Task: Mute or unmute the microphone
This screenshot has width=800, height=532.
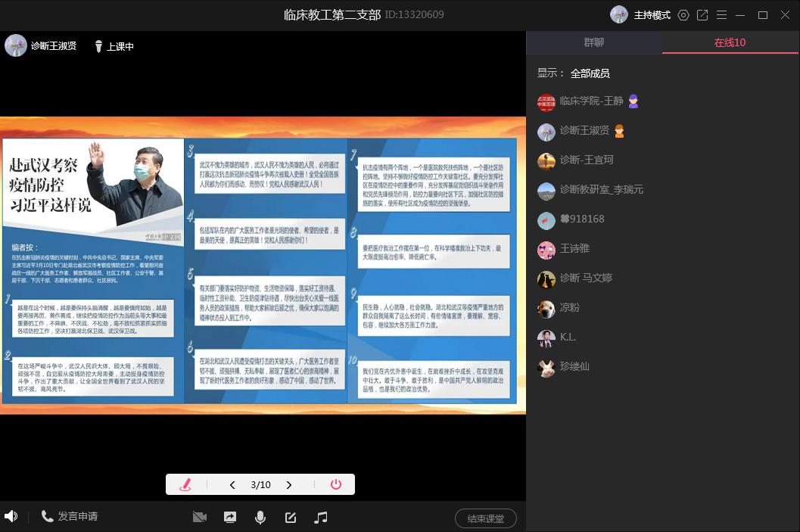Action: pos(260,518)
